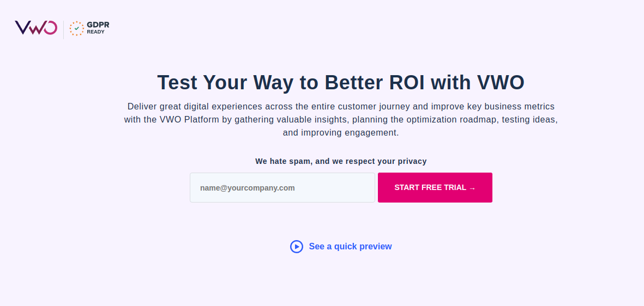The height and width of the screenshot is (306, 644).
Task: Click the play circle icon beside preview link
Action: tap(297, 247)
